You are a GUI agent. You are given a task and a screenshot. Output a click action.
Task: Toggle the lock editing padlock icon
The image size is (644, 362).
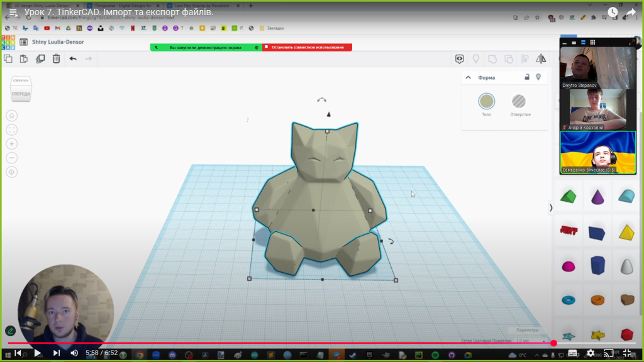click(527, 77)
